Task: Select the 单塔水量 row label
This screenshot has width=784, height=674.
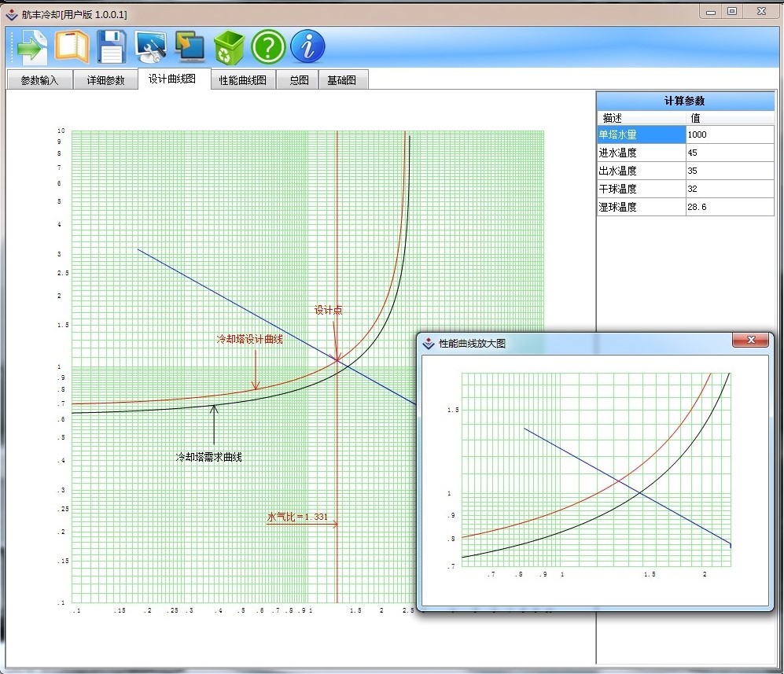Action: click(x=642, y=134)
